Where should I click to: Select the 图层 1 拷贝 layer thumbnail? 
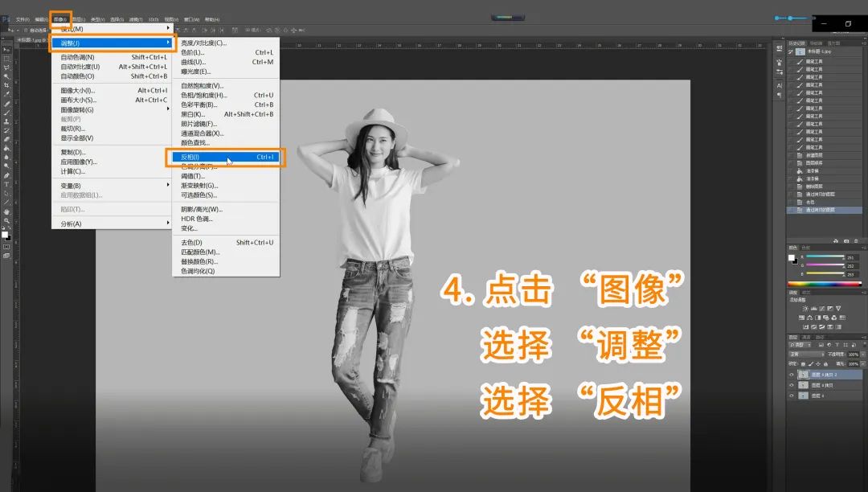click(x=803, y=385)
